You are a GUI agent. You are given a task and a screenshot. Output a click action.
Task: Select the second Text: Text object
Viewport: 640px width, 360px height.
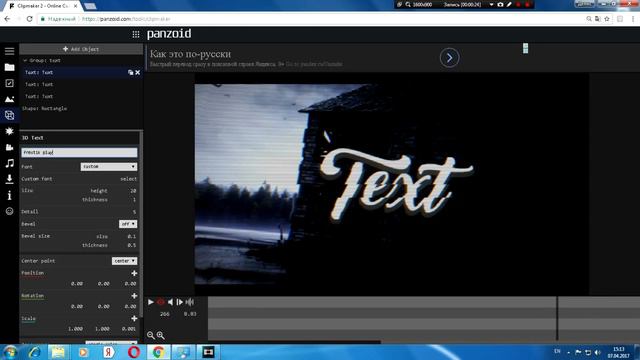(39, 84)
